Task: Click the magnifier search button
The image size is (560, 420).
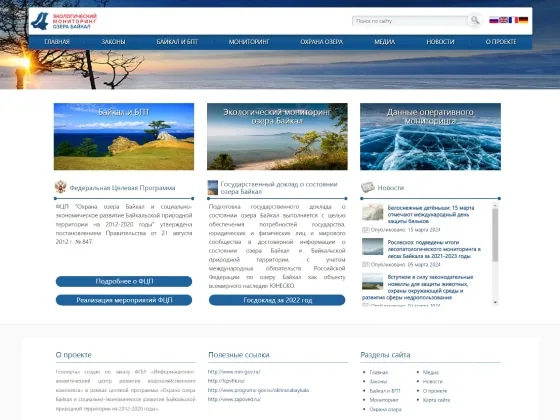Action: pos(475,20)
